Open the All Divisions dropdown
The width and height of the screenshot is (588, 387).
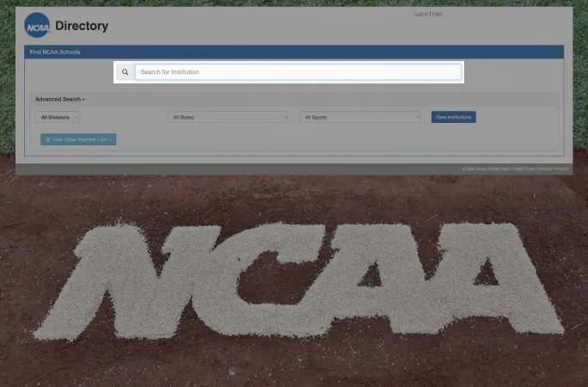tap(58, 117)
